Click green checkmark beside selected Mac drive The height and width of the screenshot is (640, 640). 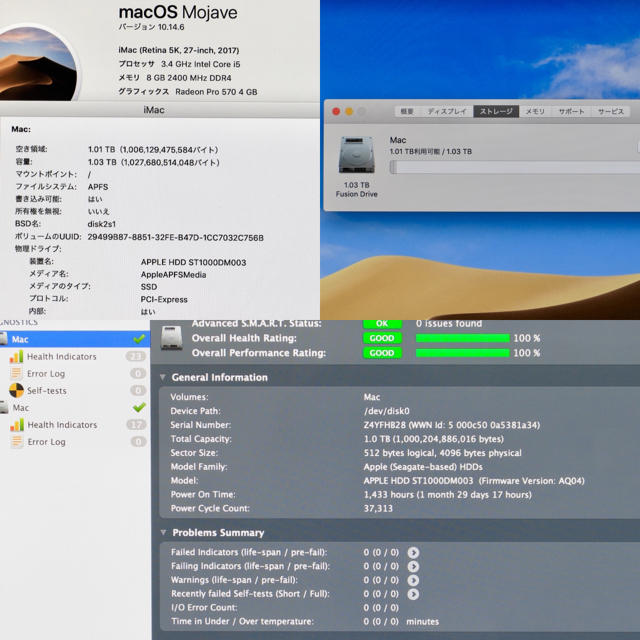(x=139, y=338)
